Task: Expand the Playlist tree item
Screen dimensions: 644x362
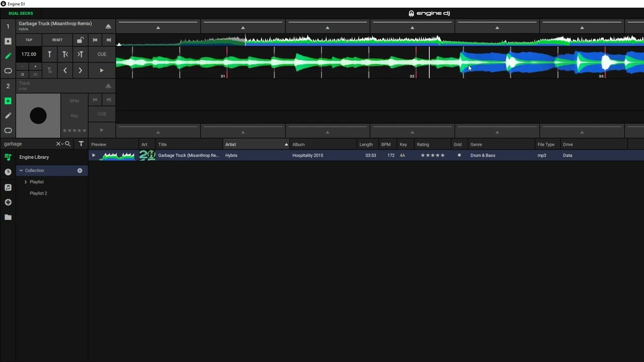Action: pyautogui.click(x=26, y=182)
